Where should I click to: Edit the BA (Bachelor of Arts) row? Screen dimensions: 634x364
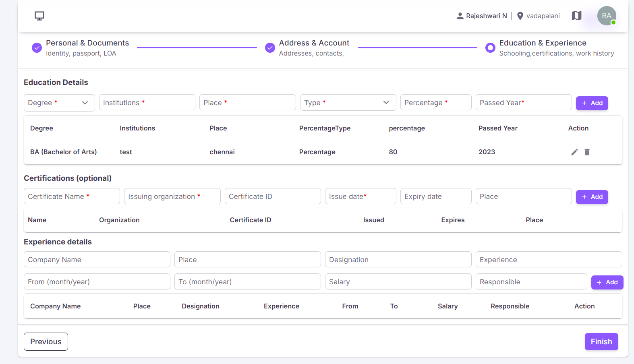point(574,152)
